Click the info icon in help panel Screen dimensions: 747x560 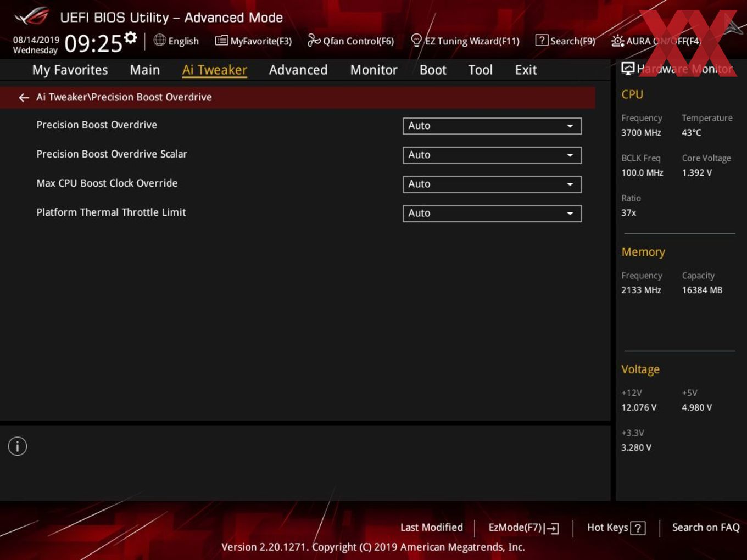click(x=18, y=446)
